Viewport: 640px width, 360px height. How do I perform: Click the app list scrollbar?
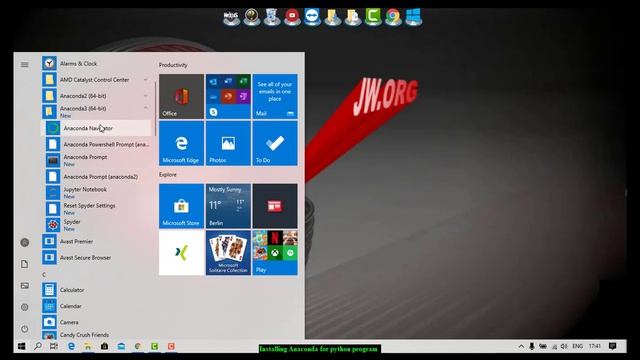point(155,108)
